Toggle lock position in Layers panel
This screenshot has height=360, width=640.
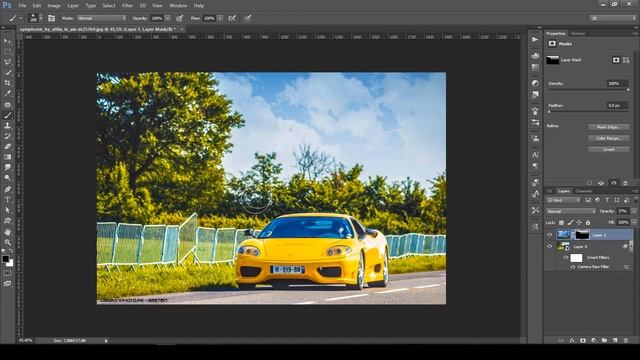point(579,222)
